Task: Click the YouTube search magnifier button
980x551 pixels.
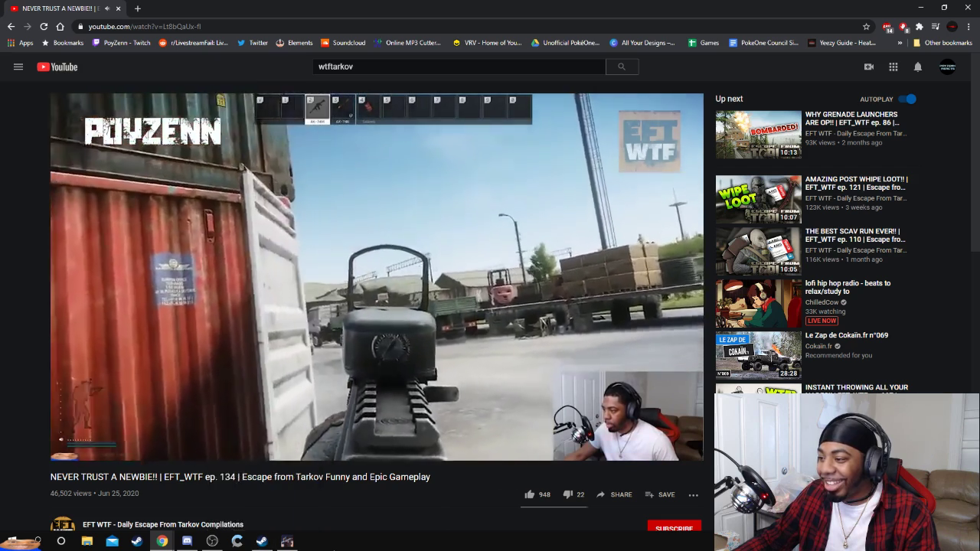Action: (x=622, y=67)
